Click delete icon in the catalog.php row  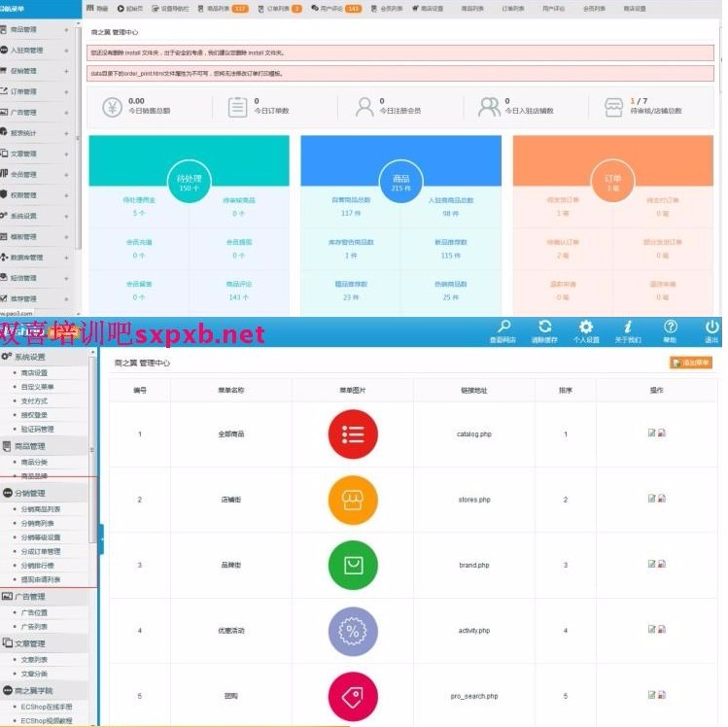[x=662, y=433]
